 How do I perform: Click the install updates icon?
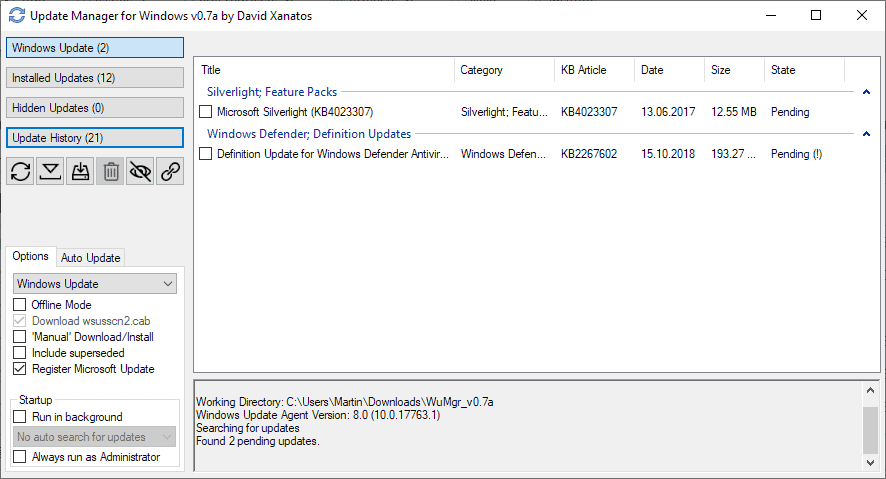80,171
